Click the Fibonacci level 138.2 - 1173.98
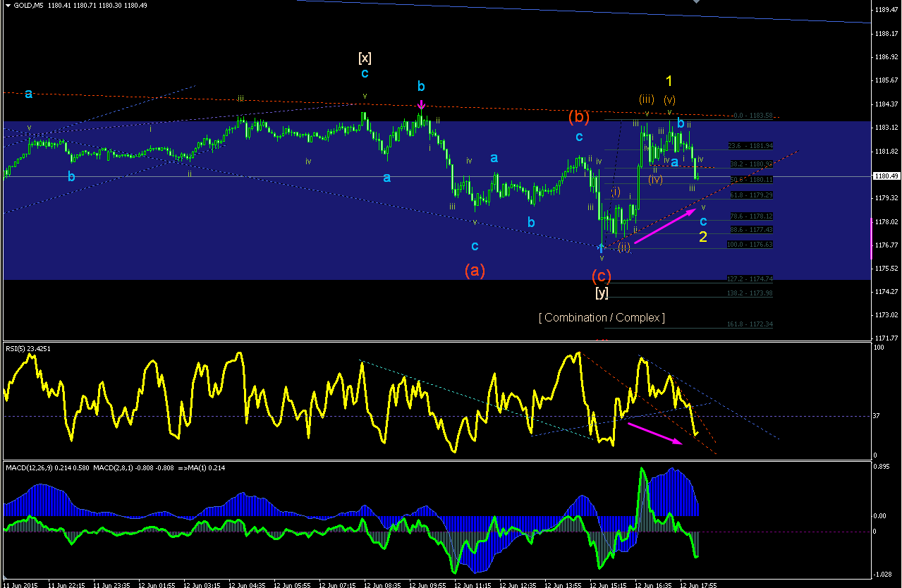 click(750, 293)
